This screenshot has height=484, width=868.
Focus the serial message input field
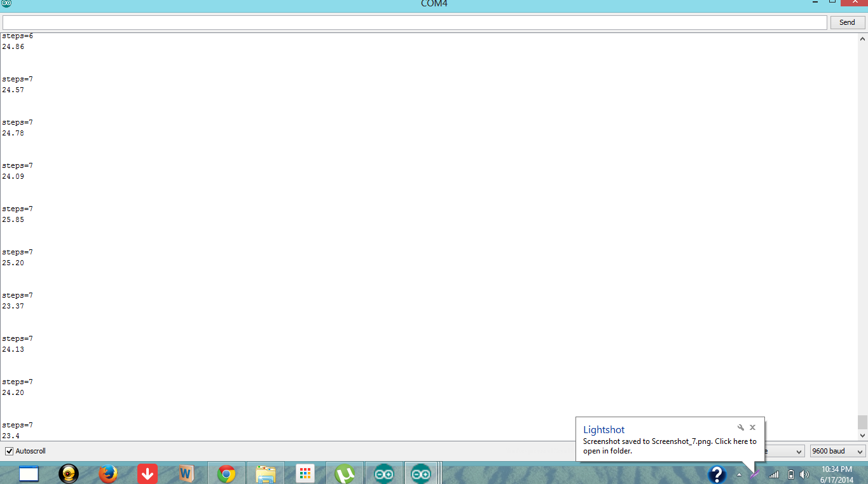point(414,22)
